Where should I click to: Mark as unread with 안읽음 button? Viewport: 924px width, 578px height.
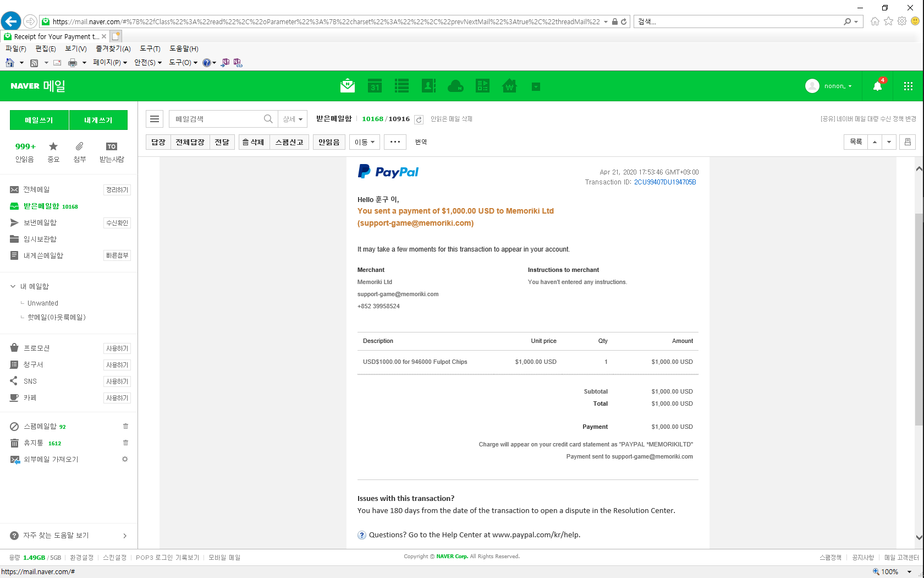point(329,142)
